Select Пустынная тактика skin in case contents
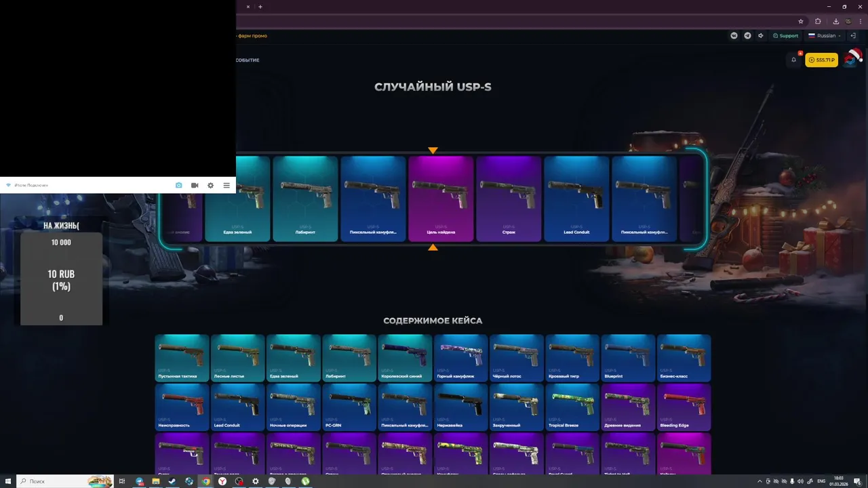 (x=182, y=358)
